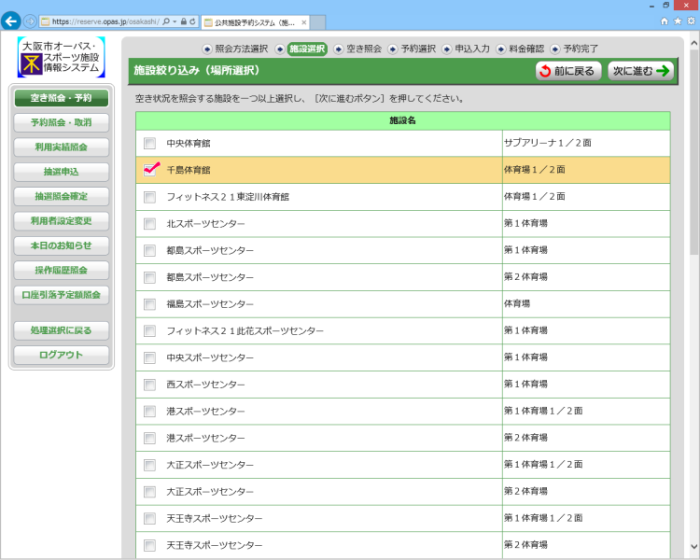Uncheck the 千島体育館 facility checkbox
The image size is (700, 560).
[x=150, y=170]
